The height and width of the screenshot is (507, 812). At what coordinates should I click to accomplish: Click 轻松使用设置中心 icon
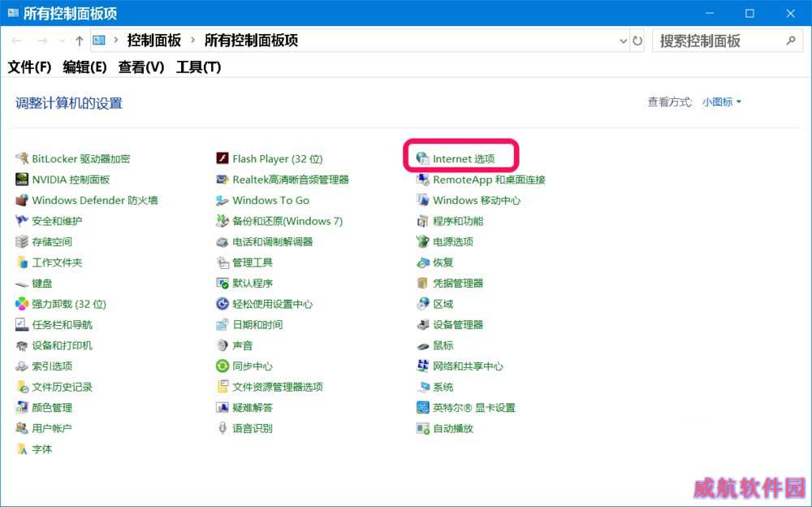coord(222,304)
